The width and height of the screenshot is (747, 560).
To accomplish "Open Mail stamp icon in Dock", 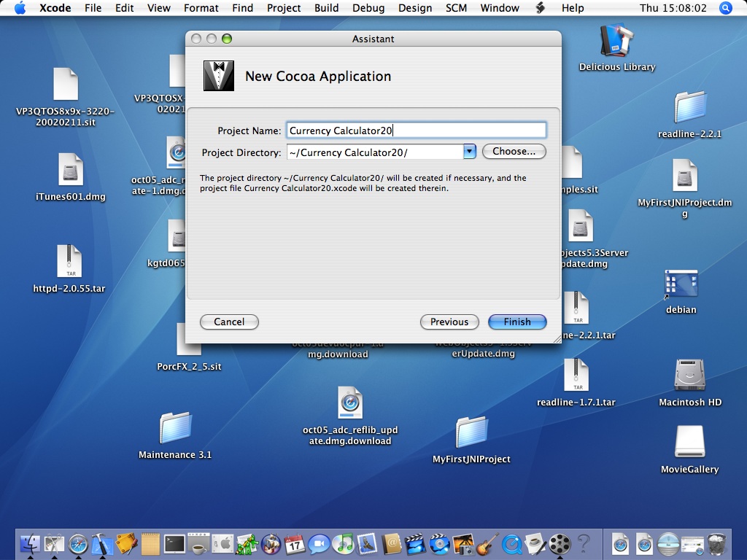I will (x=368, y=544).
